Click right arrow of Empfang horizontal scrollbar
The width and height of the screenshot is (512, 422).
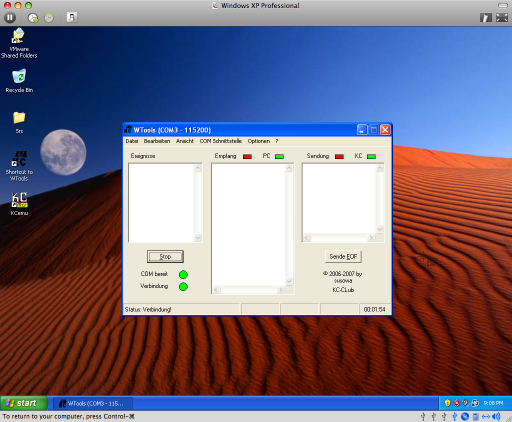pyautogui.click(x=281, y=290)
